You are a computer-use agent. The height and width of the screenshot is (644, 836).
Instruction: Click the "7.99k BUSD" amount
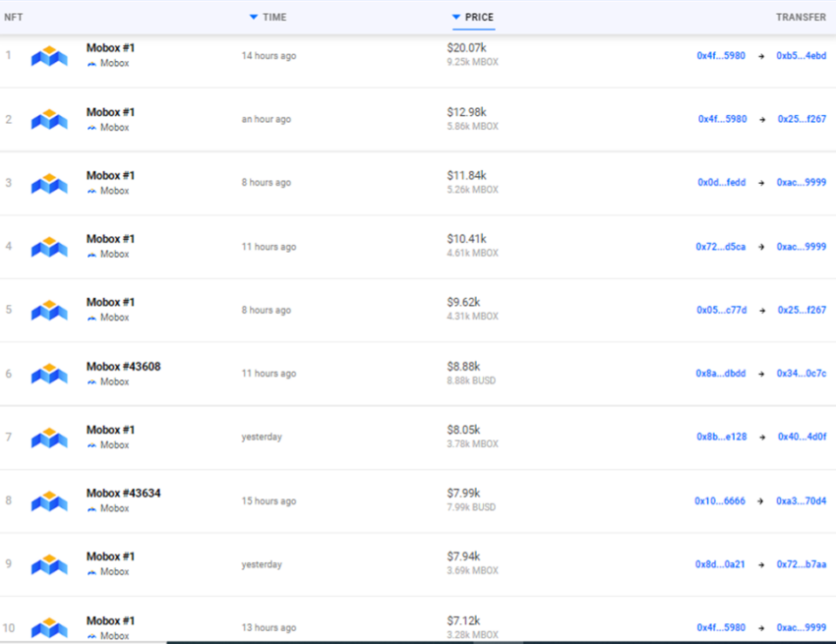(471, 507)
